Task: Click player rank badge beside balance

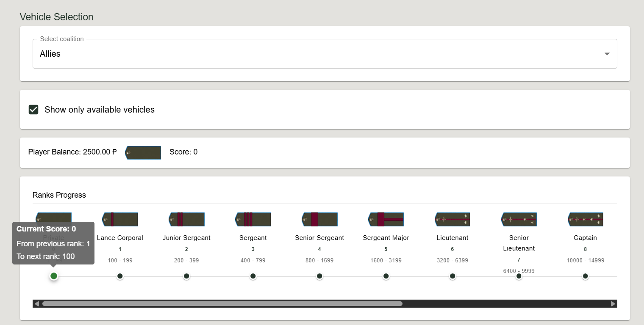Action: 143,153
